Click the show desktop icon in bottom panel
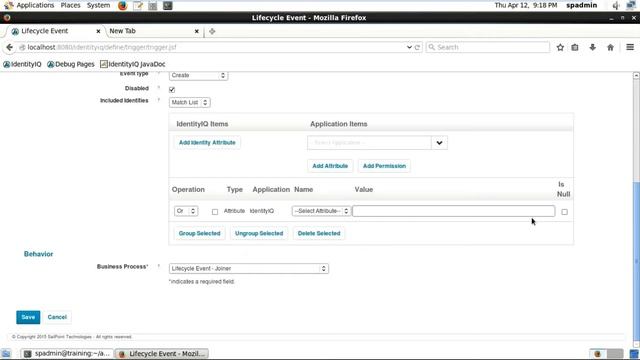640x360 pixels. (x=6, y=353)
